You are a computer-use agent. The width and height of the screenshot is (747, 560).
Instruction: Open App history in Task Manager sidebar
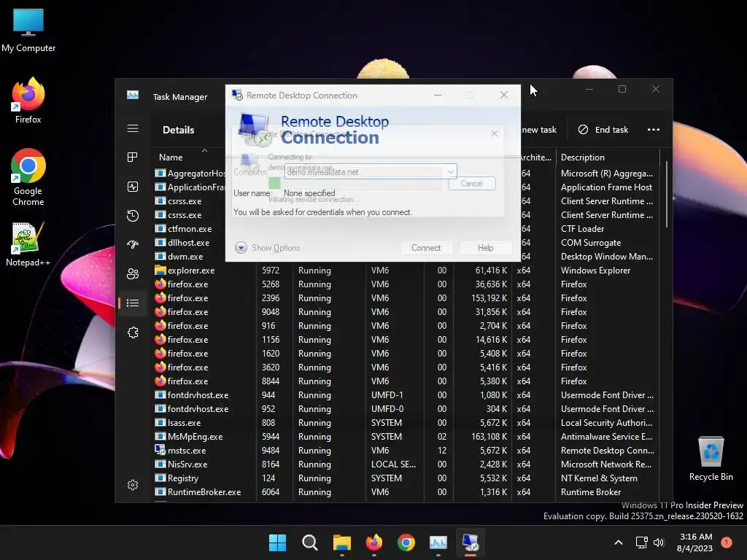click(x=133, y=216)
